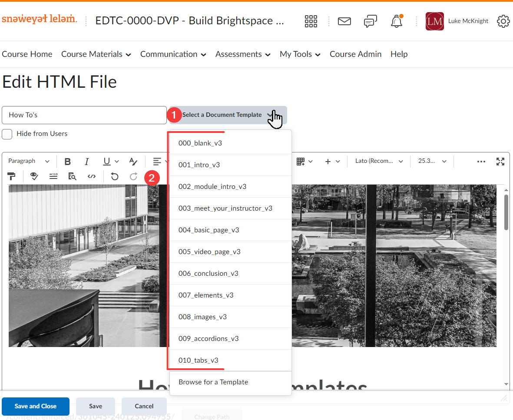Open the course selector waffle icon
Image resolution: width=513 pixels, height=420 pixels.
click(311, 21)
